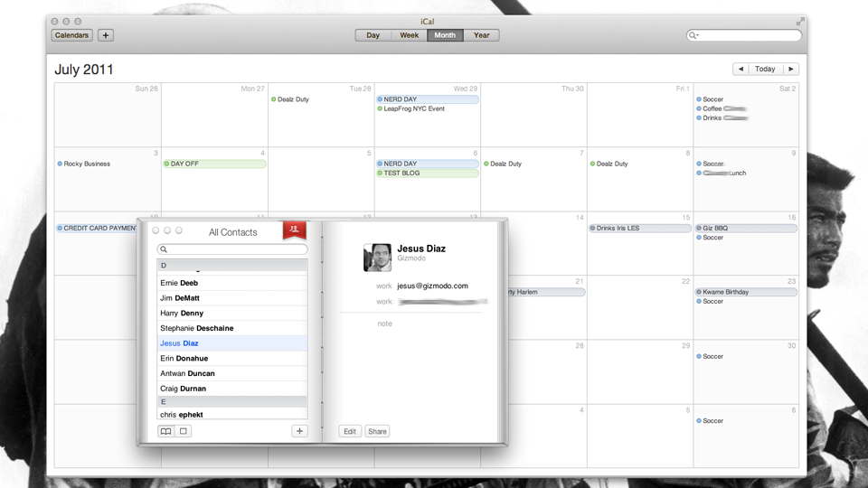868x488 pixels.
Task: Click the contacts search field
Action: click(x=232, y=249)
